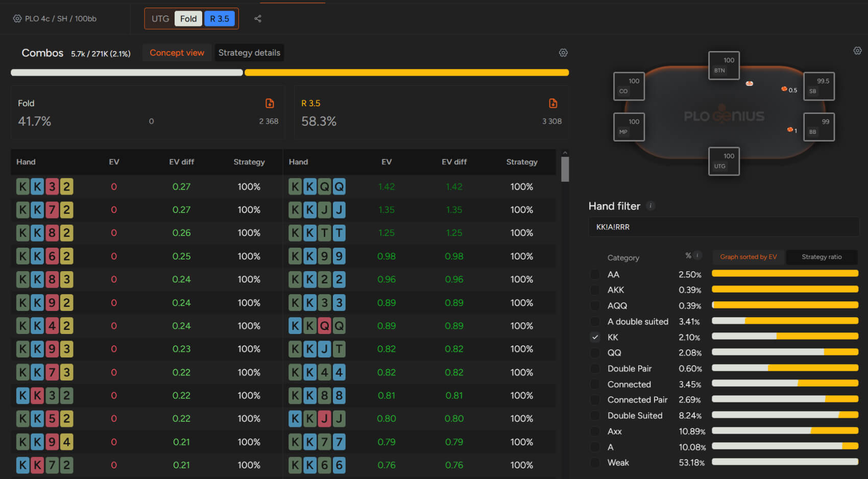Viewport: 868px width, 479px height.
Task: Open combos panel settings gear
Action: coord(563,53)
